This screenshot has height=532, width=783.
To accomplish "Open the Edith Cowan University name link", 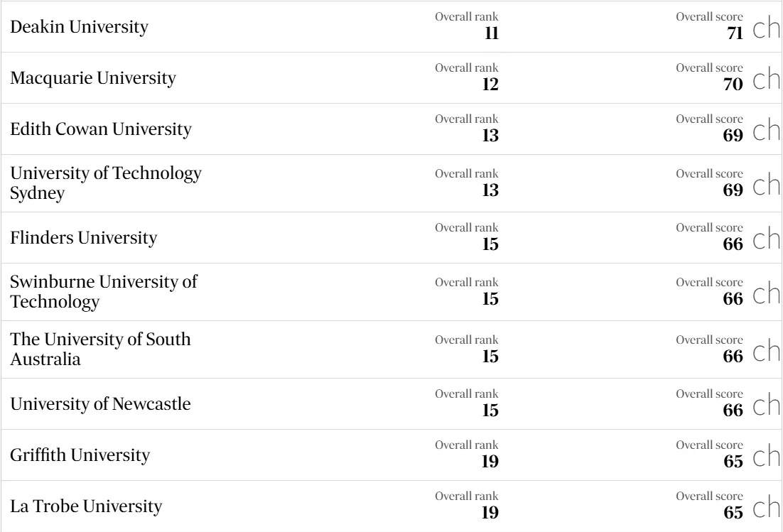I will tap(101, 129).
